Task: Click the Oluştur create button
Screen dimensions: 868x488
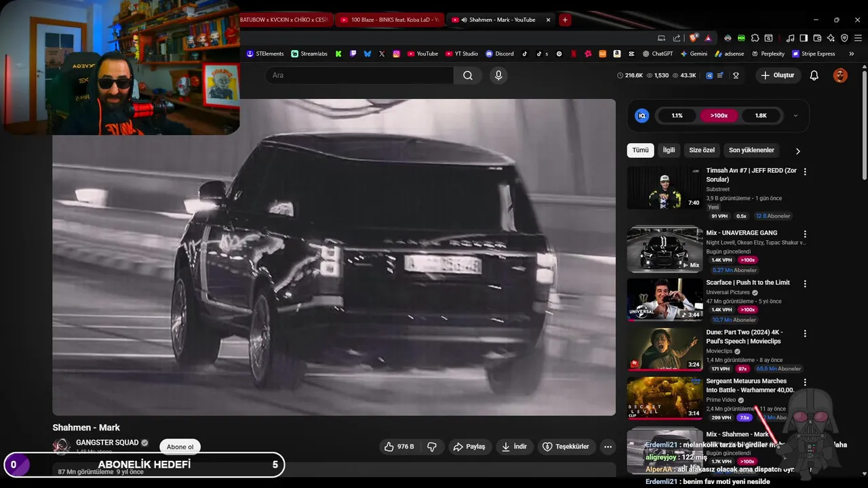Action: [778, 75]
